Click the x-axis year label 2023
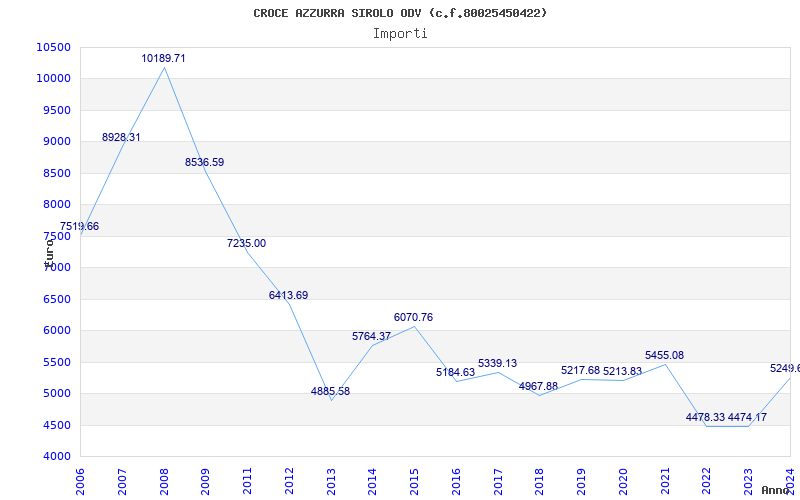The width and height of the screenshot is (800, 500). tap(748, 481)
